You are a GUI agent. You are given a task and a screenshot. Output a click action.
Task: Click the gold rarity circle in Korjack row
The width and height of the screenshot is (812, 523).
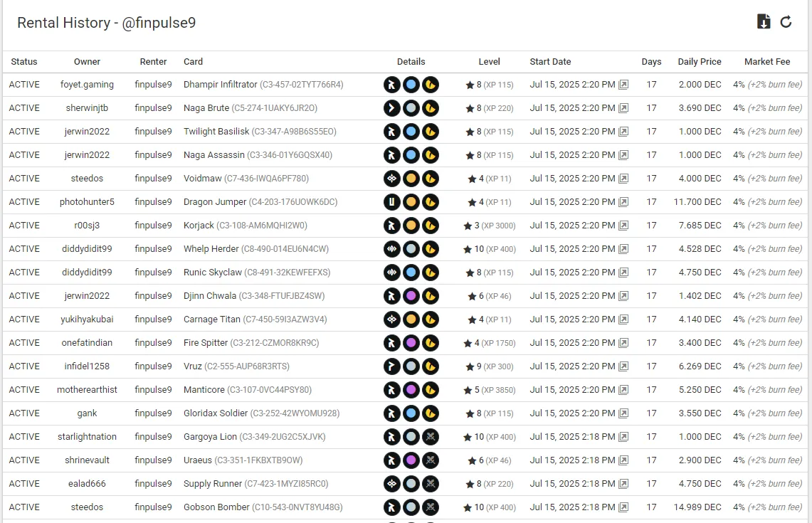tap(411, 226)
